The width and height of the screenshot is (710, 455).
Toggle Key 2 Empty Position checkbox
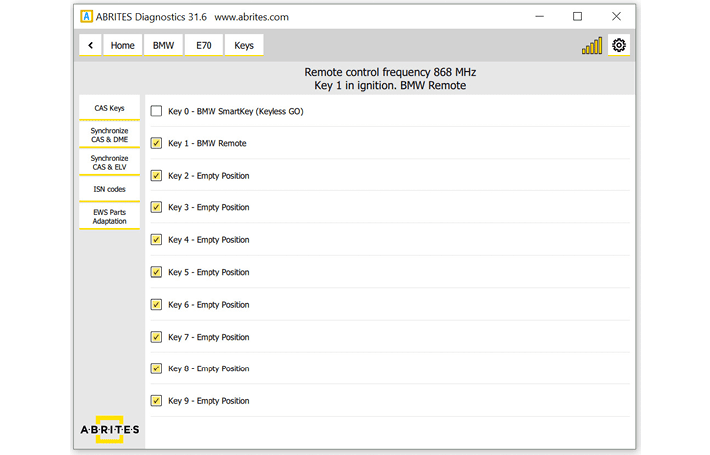click(x=156, y=175)
